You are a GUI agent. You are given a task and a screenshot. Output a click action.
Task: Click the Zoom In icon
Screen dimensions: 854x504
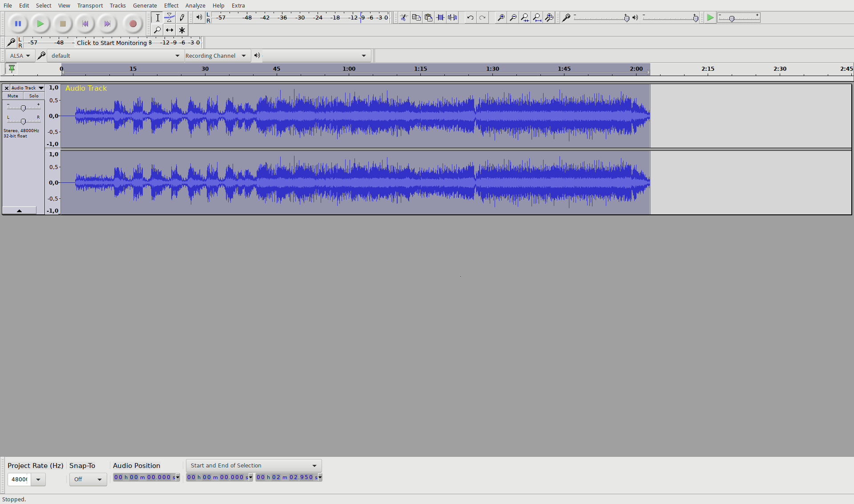point(501,17)
